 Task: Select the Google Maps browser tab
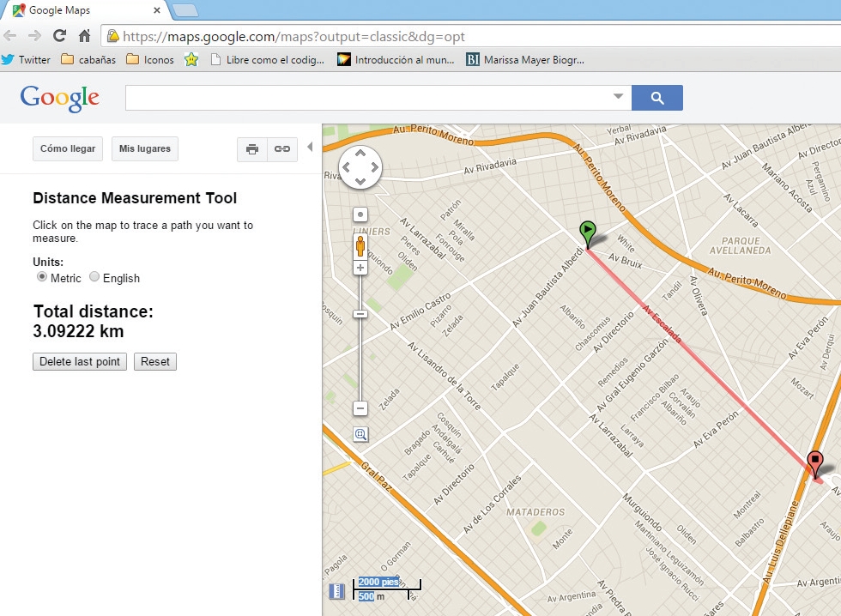point(86,10)
